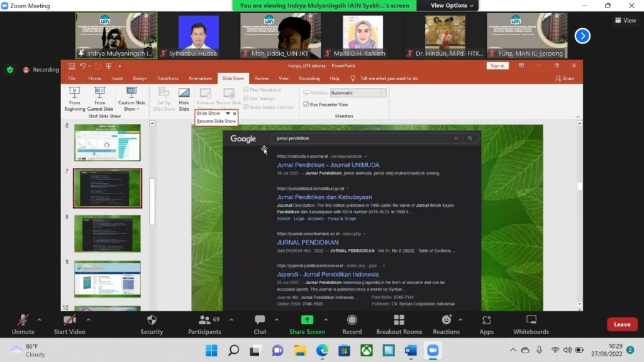The height and width of the screenshot is (362, 644).
Task: Expand the arrow next to Unmute
Action: (39, 319)
